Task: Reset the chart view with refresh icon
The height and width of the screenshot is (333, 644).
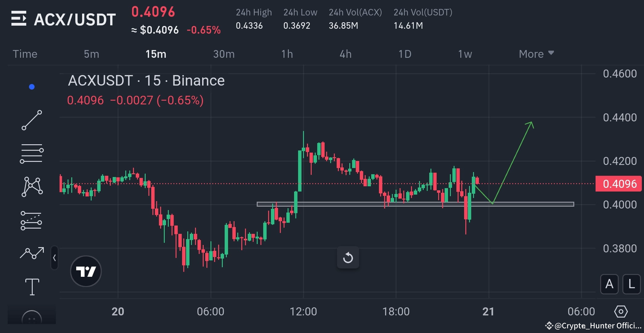Action: (x=348, y=257)
